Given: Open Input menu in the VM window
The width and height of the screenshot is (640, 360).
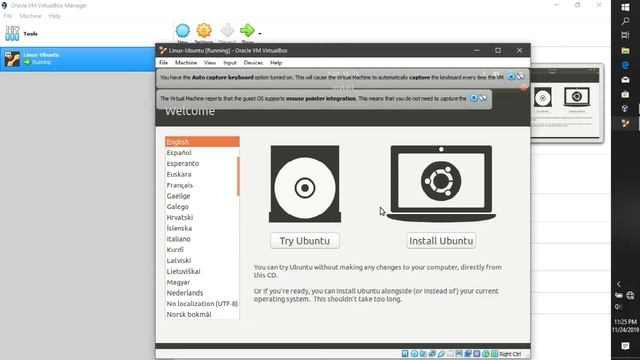Looking at the screenshot, I should pos(230,62).
